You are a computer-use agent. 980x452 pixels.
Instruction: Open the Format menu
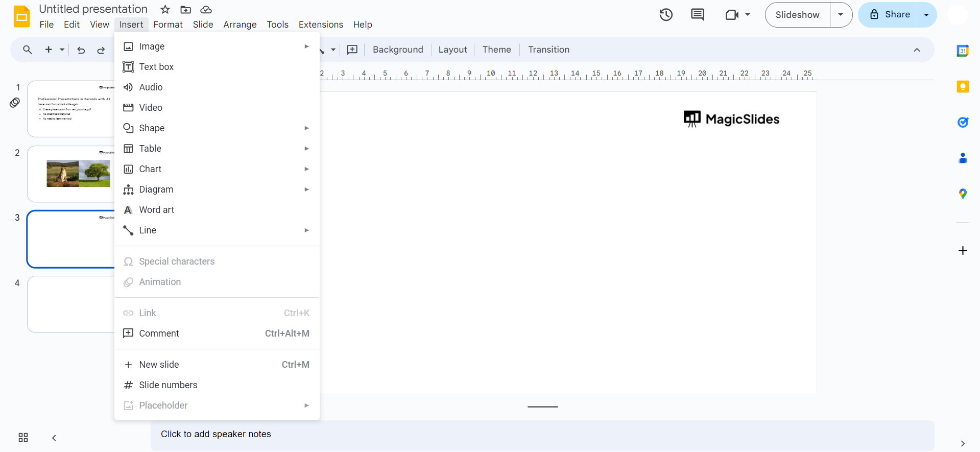click(x=168, y=25)
